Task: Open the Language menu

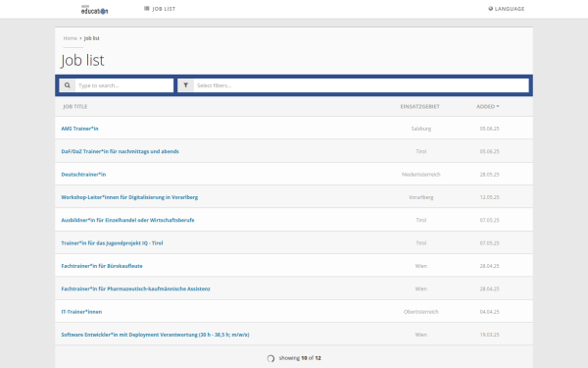Action: (x=507, y=9)
